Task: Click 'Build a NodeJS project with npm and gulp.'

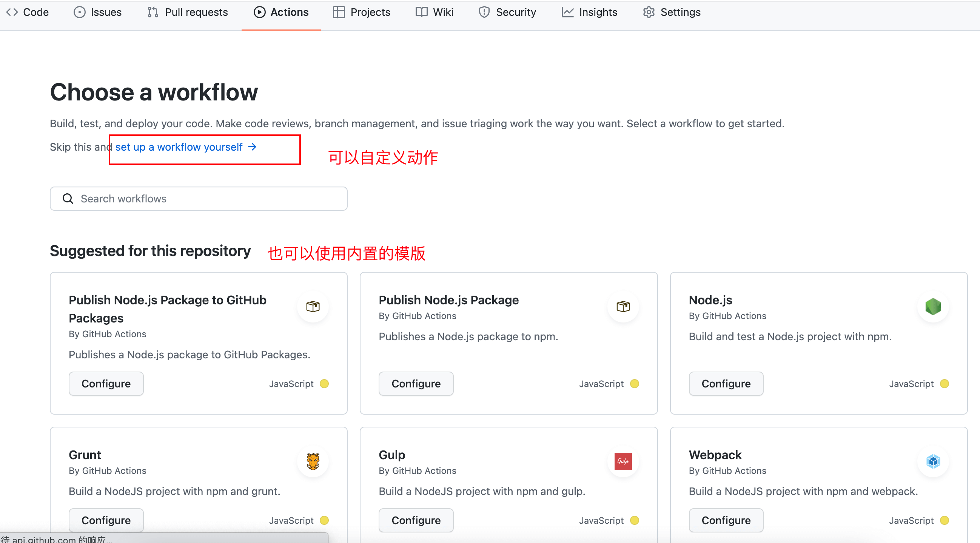Action: (482, 491)
